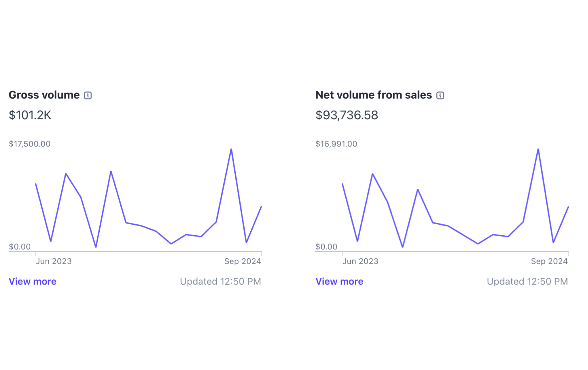Click Sep 2024 label under Gross volume chart
This screenshot has height=370, width=588.
point(243,261)
